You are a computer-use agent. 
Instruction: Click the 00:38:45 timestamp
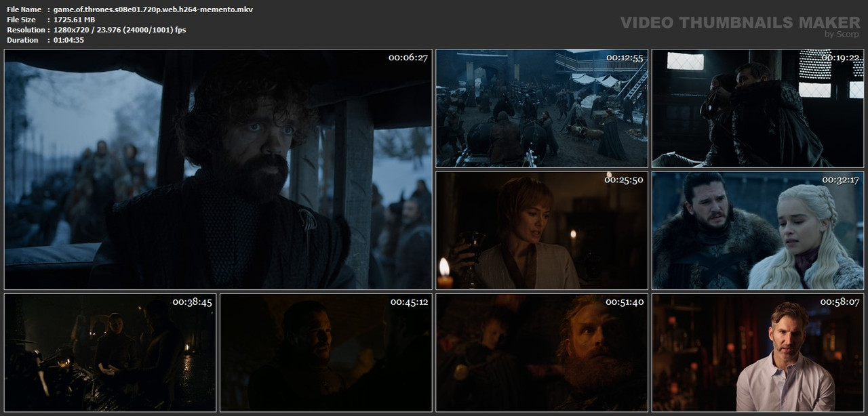pos(193,302)
